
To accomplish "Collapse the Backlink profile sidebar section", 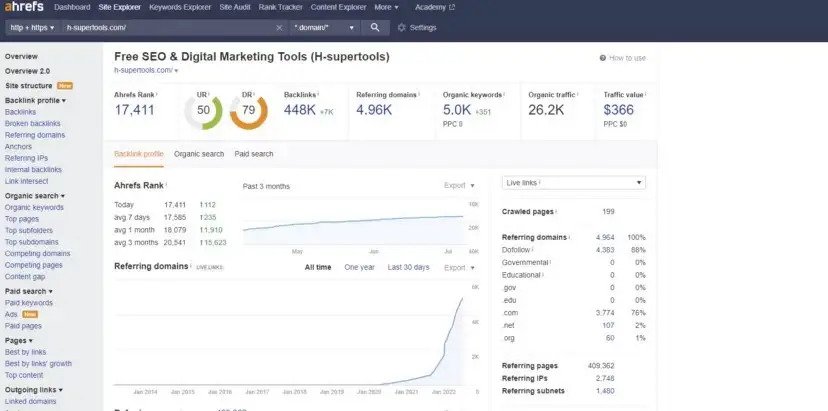I will tap(35, 100).
